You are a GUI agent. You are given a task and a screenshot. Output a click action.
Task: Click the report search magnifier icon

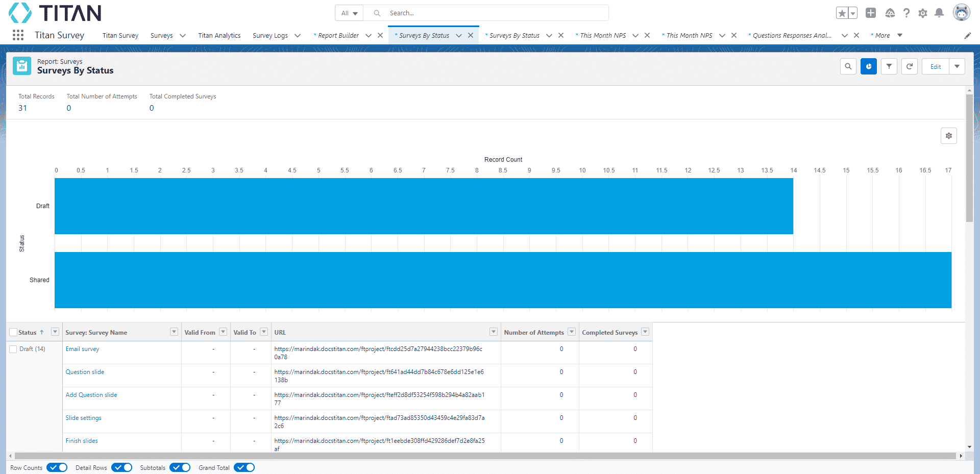pyautogui.click(x=848, y=66)
